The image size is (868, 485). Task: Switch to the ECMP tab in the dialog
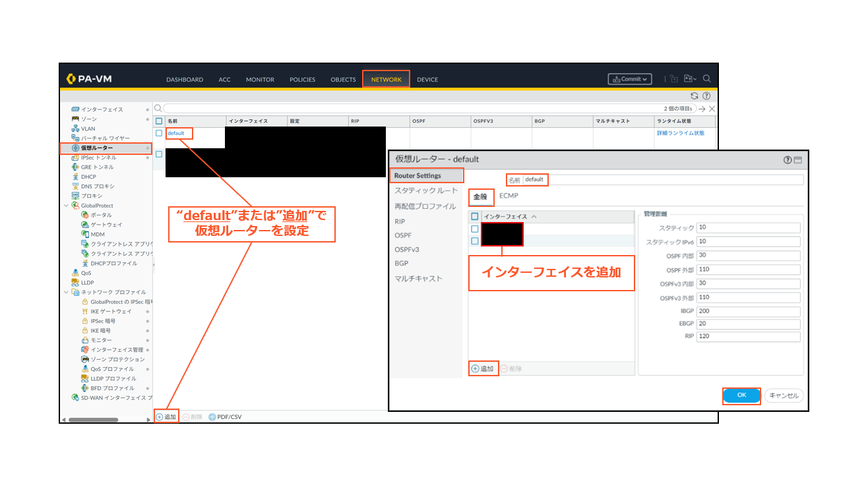pos(509,196)
